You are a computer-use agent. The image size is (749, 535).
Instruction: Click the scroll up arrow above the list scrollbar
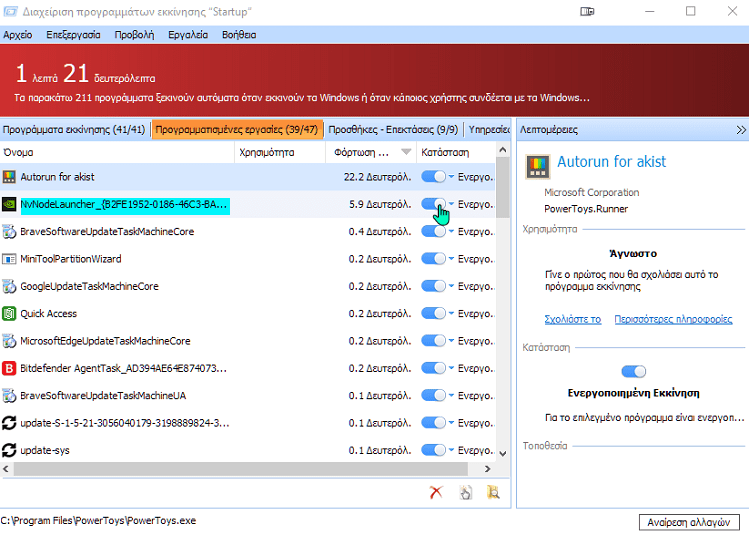point(503,150)
